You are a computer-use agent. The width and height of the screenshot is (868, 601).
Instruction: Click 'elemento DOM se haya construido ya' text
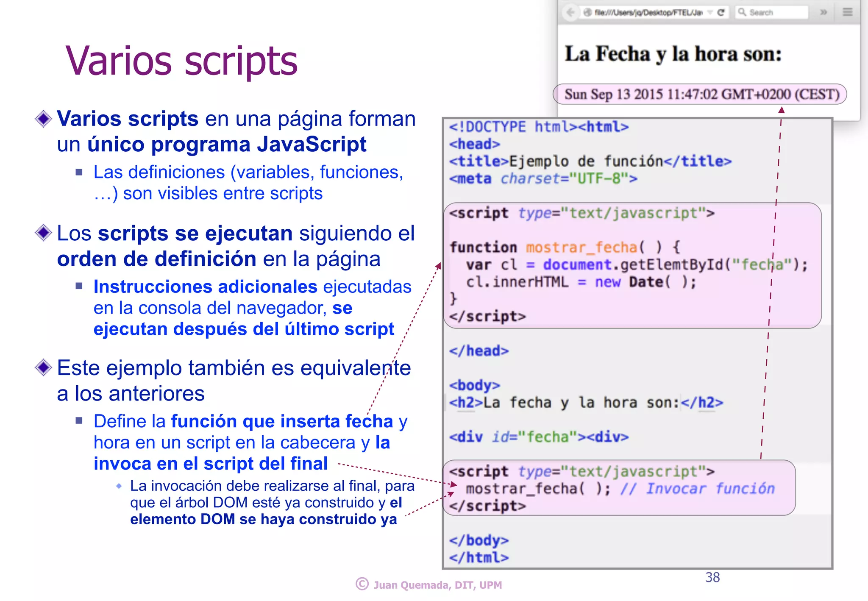tap(263, 519)
